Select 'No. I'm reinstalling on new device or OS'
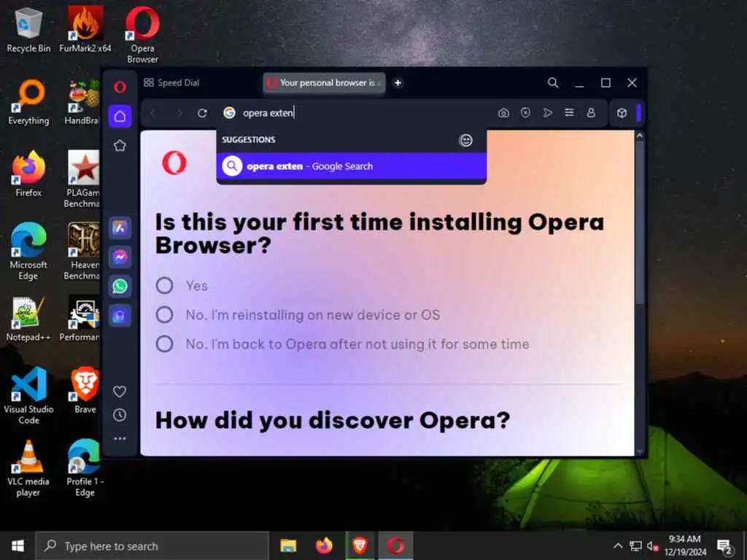 click(x=164, y=315)
